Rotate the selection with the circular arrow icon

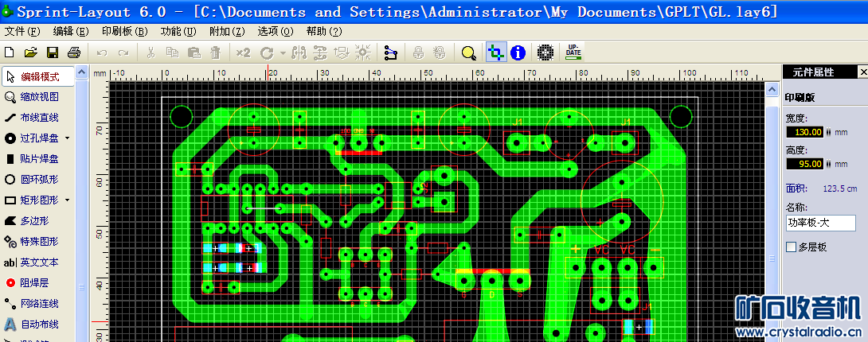pos(268,53)
